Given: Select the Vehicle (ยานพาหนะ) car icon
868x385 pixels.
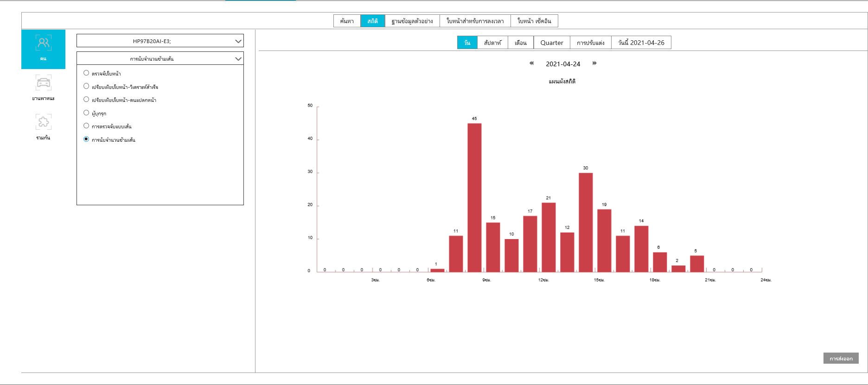Looking at the screenshot, I should point(43,83).
